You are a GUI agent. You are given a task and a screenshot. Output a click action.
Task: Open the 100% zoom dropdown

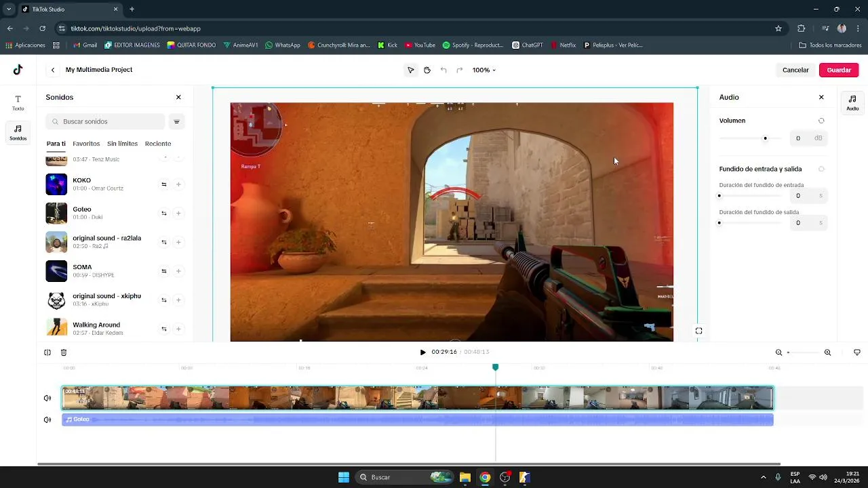coord(484,70)
